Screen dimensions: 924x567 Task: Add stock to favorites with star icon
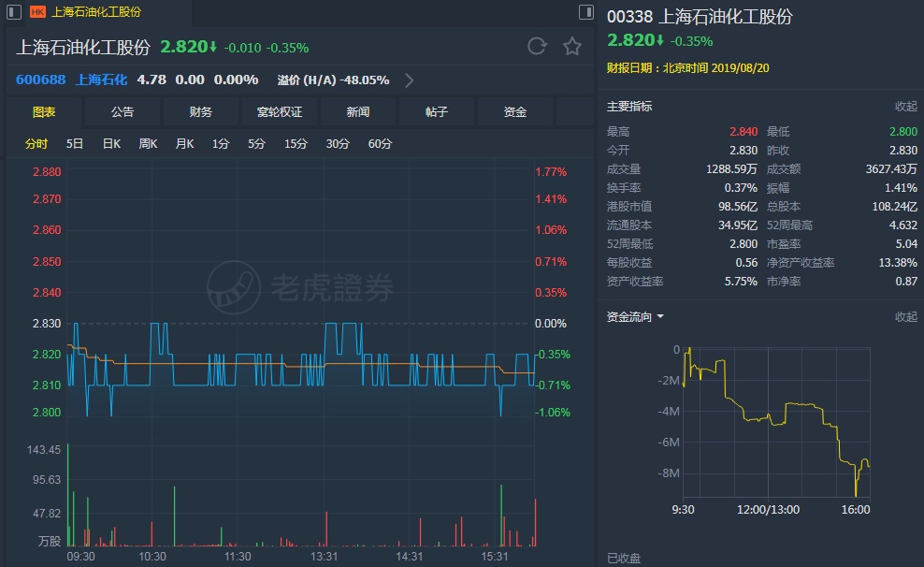click(x=571, y=46)
